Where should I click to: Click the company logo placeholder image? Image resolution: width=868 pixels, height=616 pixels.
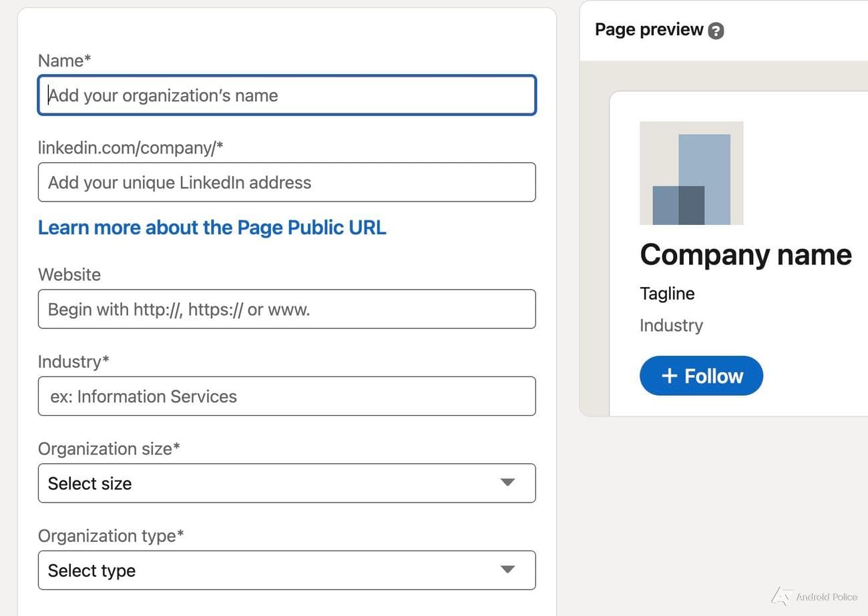tap(691, 173)
